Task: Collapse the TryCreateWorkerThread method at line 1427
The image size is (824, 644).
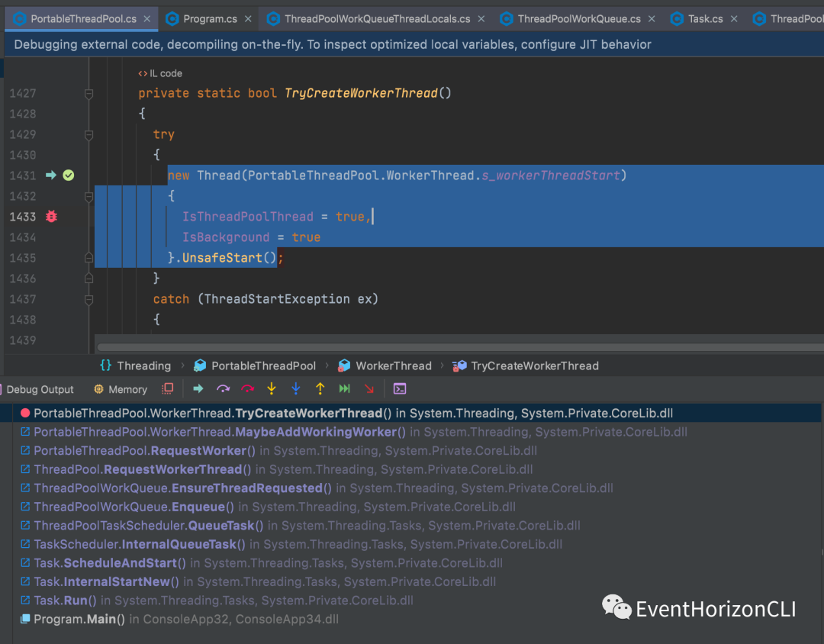Action: tap(89, 94)
